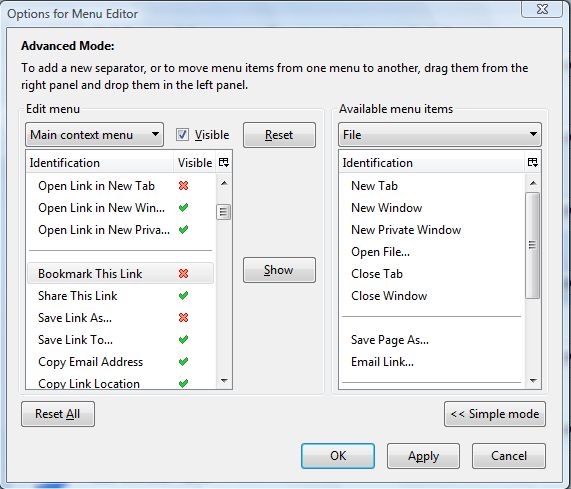Click the Available menu items scrollbar thumb
The image size is (571, 489).
(x=532, y=245)
